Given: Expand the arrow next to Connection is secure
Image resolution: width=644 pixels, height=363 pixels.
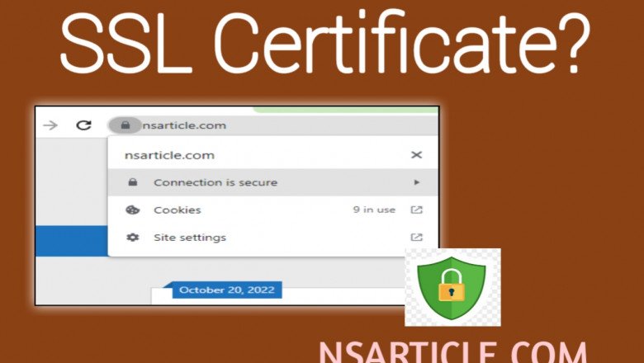Looking at the screenshot, I should (x=417, y=182).
